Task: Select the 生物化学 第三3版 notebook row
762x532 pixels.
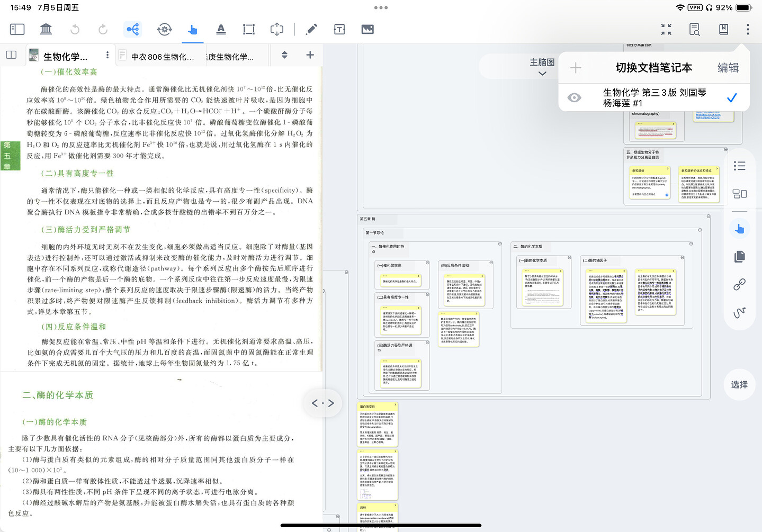Action: [x=654, y=98]
